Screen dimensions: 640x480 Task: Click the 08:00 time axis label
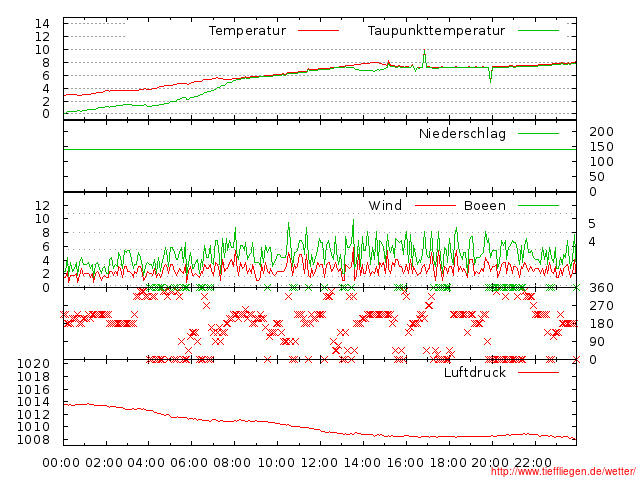point(232,463)
